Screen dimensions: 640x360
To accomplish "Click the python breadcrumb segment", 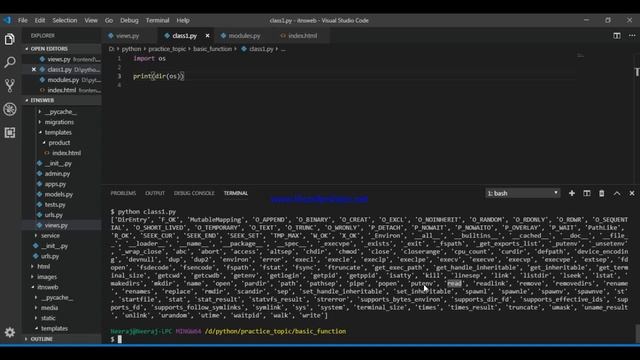I will tap(131, 49).
